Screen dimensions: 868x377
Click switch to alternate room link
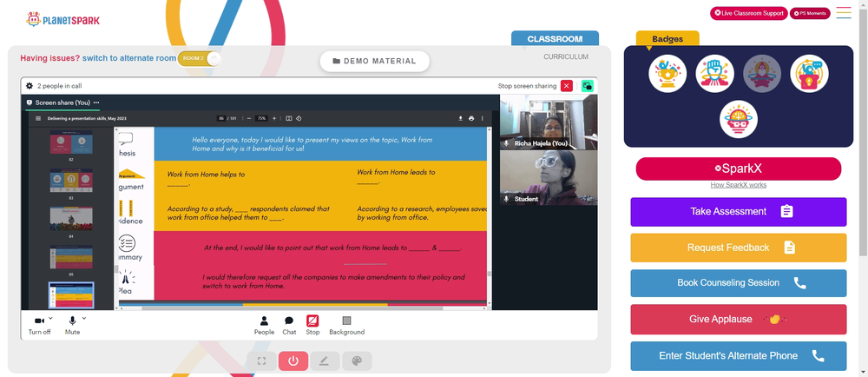point(129,58)
